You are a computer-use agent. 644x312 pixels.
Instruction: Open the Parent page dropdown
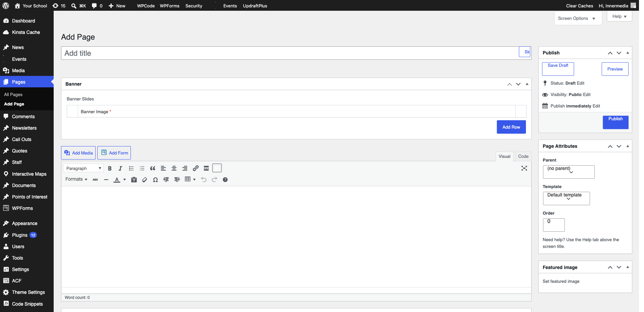coord(569,172)
